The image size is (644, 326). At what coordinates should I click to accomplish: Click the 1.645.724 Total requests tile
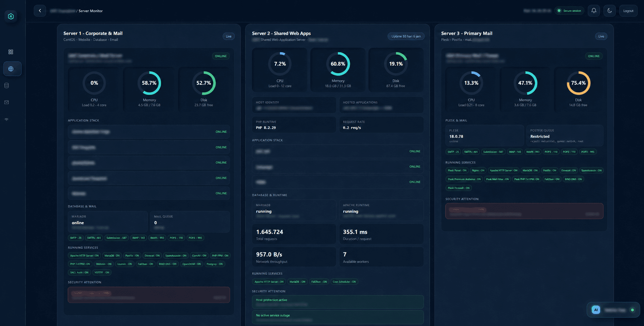pos(294,234)
